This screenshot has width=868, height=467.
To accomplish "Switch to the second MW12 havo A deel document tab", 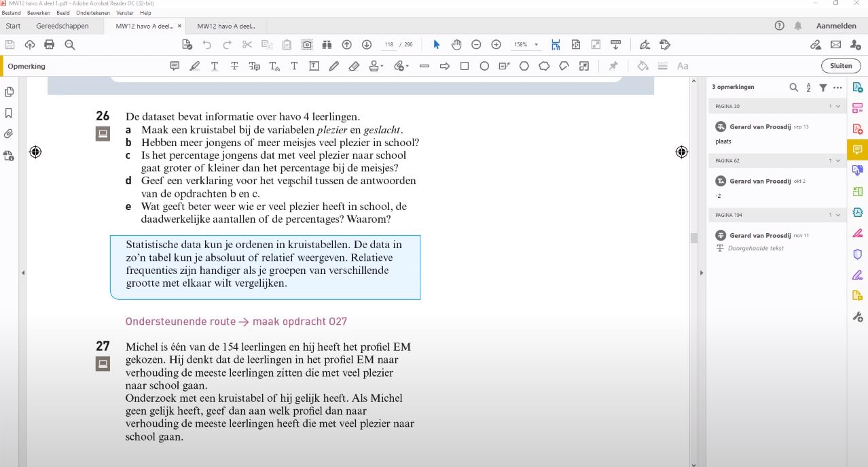I will [226, 26].
